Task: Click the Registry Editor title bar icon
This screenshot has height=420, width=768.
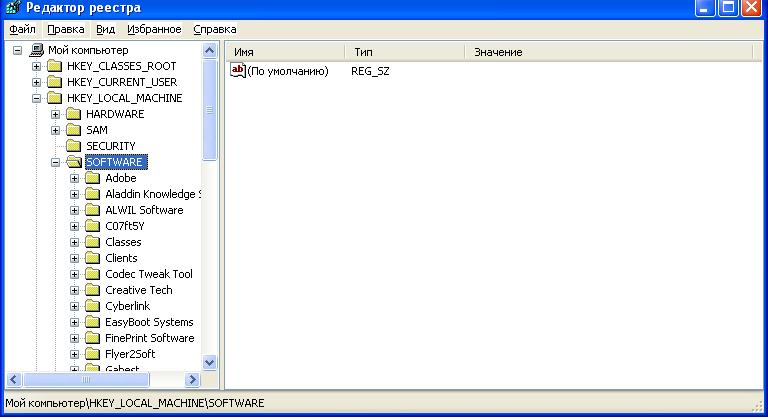Action: [x=12, y=10]
